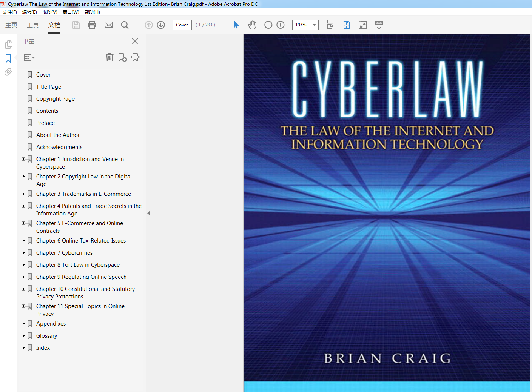Click the page label input field
532x392 pixels.
(x=182, y=25)
